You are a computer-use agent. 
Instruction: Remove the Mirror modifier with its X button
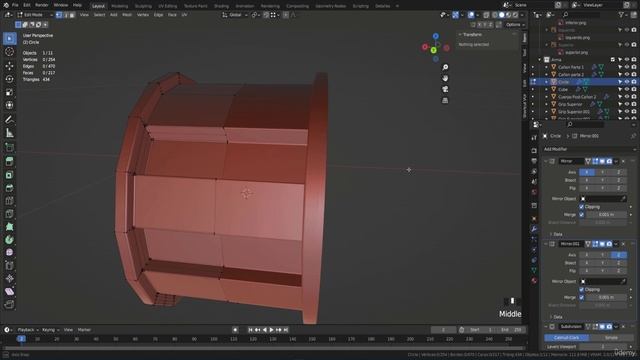click(623, 162)
